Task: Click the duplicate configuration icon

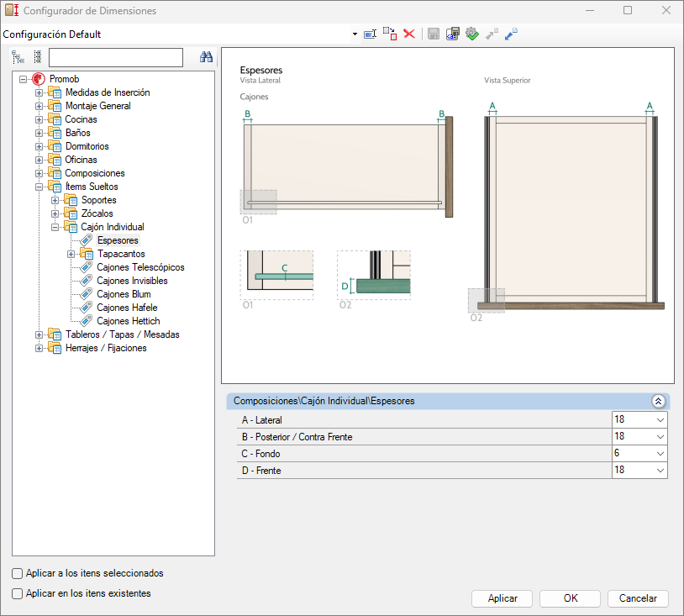Action: click(x=390, y=34)
